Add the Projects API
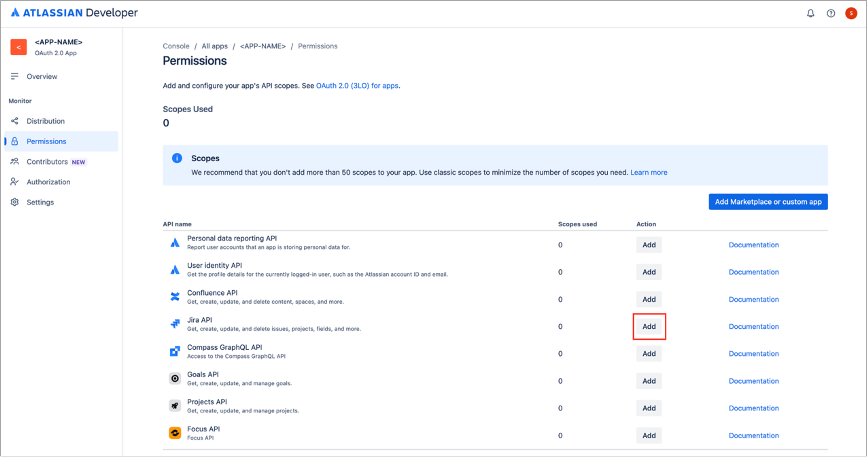The width and height of the screenshot is (868, 458). [x=649, y=408]
